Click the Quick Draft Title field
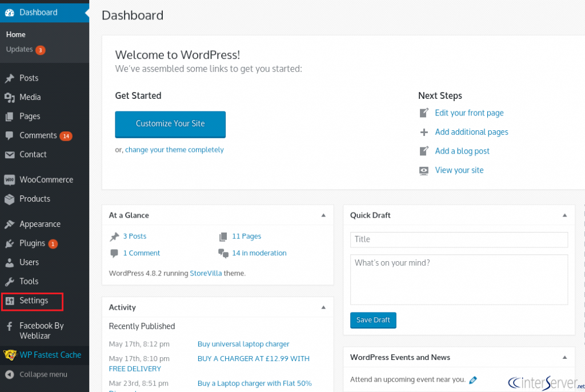585x392 pixels. (459, 239)
